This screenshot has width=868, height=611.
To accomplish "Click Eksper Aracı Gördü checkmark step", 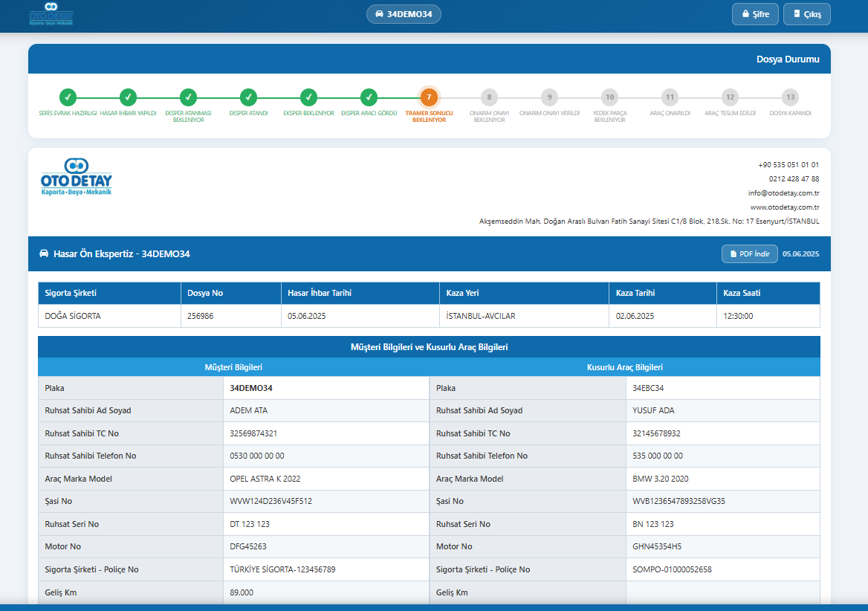I will pos(369,97).
